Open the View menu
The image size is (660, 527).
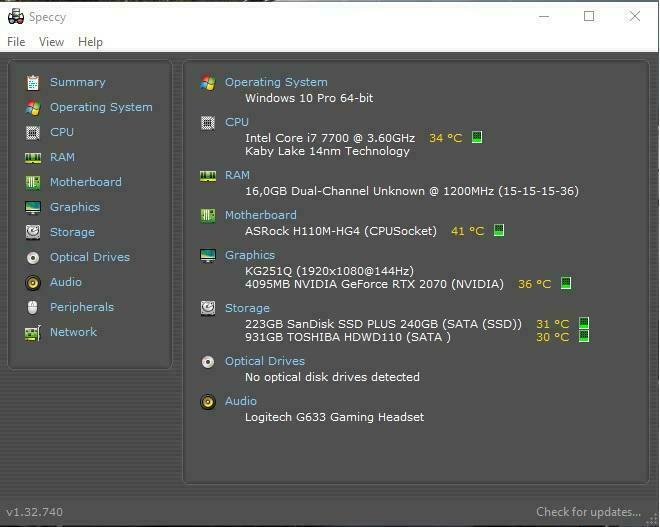point(51,42)
